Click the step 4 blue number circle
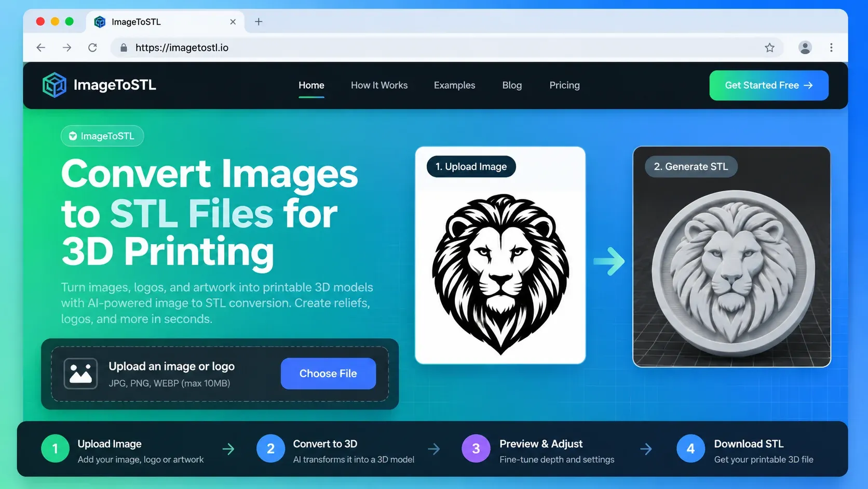868x489 pixels. [690, 448]
